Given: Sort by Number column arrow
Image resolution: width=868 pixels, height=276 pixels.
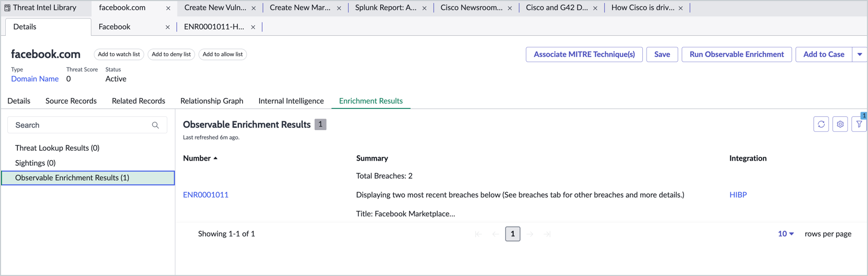Looking at the screenshot, I should (216, 159).
